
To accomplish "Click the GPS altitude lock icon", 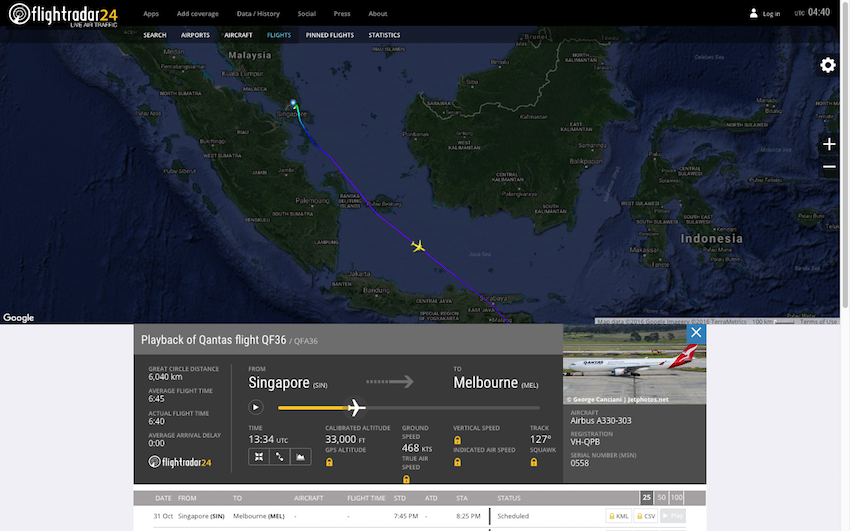I will (x=329, y=462).
